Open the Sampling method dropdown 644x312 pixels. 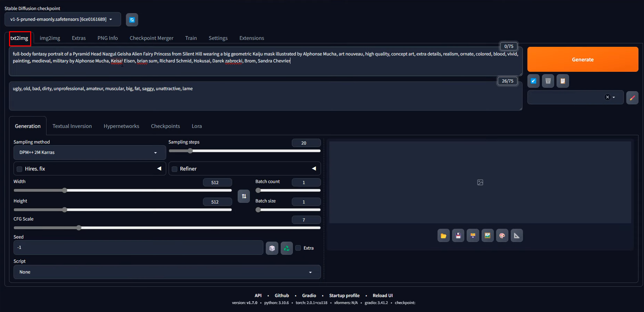(90, 153)
